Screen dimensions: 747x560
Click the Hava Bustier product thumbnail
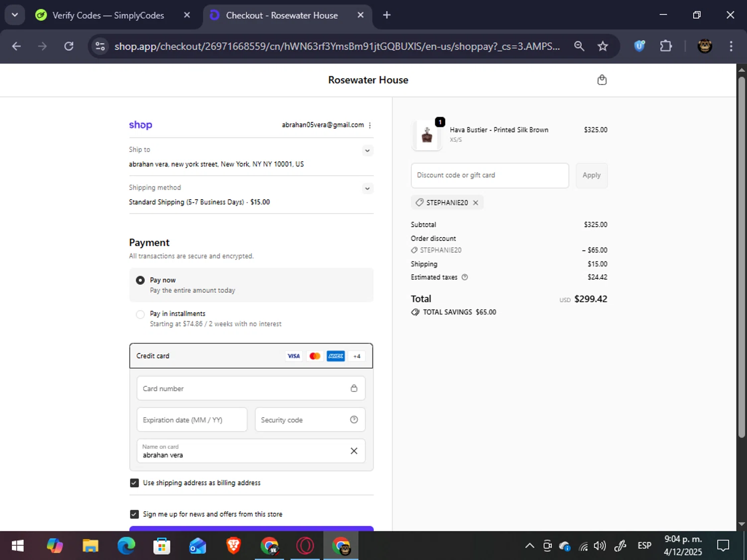[427, 135]
